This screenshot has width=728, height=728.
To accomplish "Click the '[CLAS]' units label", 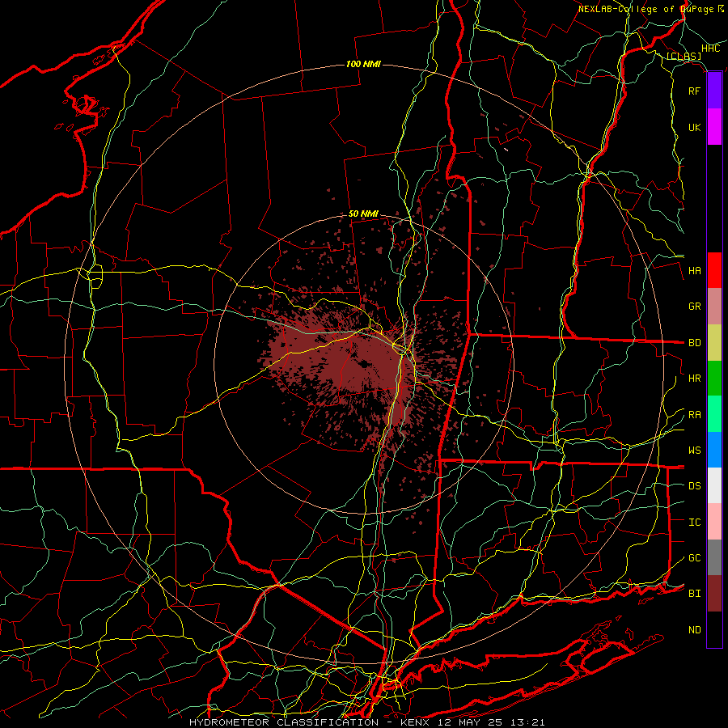I will point(684,57).
